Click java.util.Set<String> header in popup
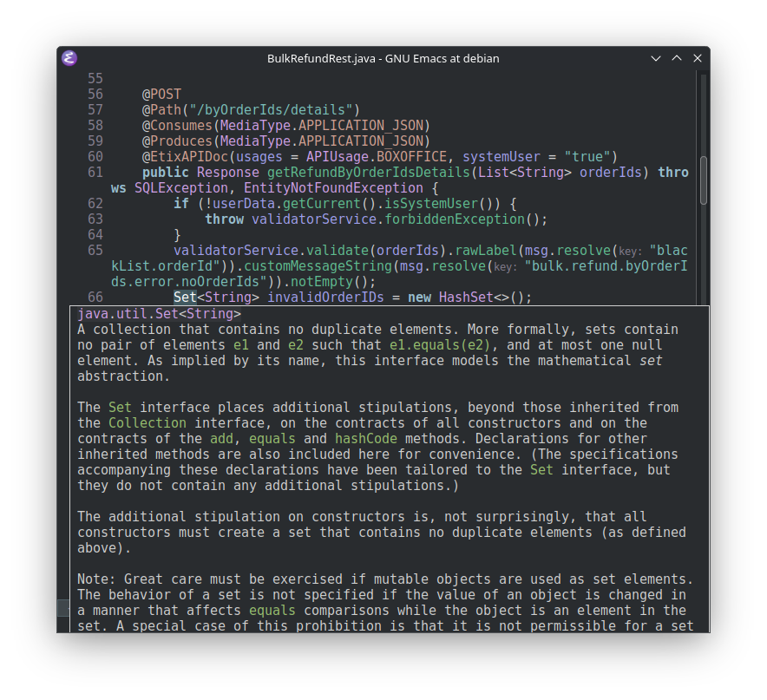This screenshot has height=700, width=767. [159, 314]
